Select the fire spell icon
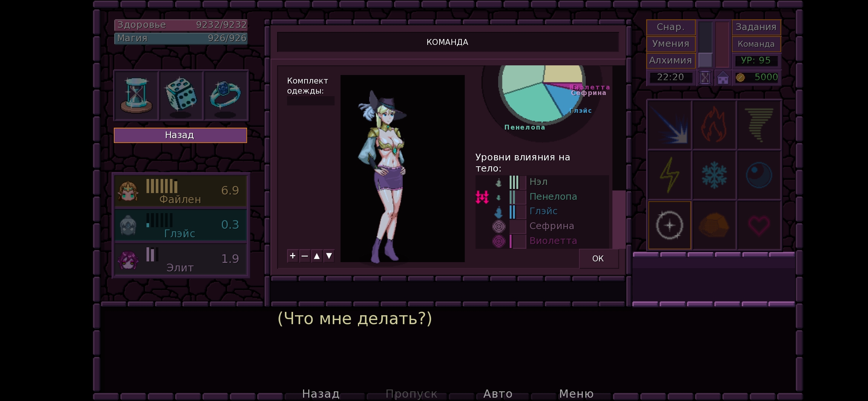 714,125
